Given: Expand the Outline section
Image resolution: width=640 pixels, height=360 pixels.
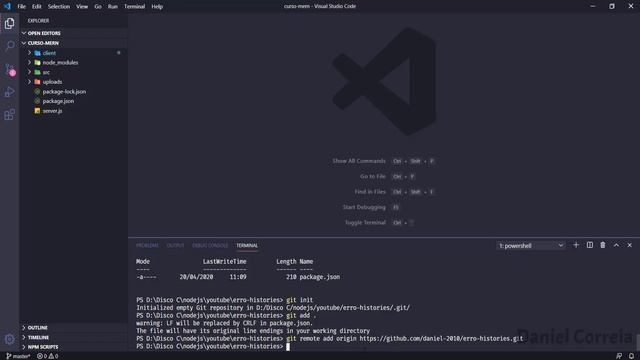Looking at the screenshot, I should click(x=37, y=328).
